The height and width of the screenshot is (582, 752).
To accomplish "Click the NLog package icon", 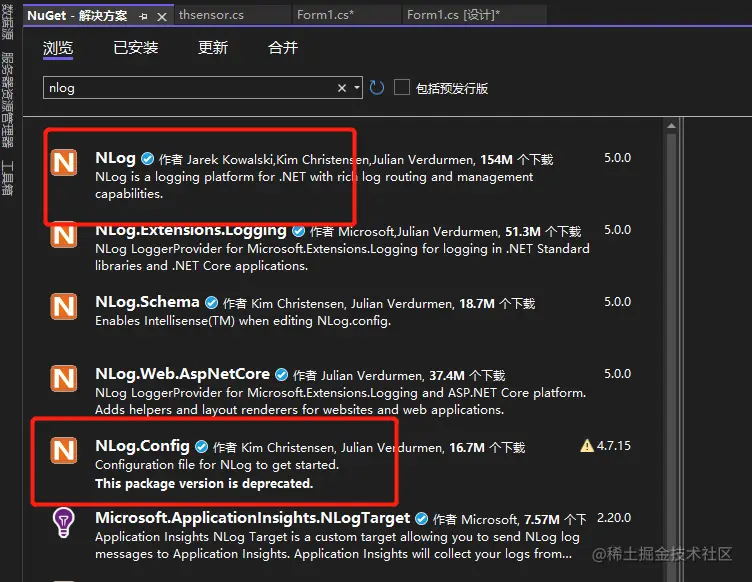I will coord(64,163).
